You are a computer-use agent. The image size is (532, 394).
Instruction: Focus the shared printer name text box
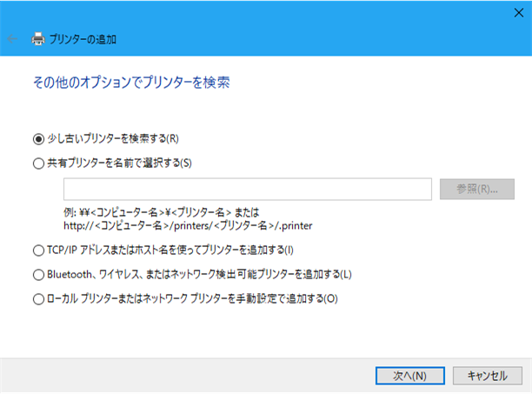pyautogui.click(x=248, y=189)
